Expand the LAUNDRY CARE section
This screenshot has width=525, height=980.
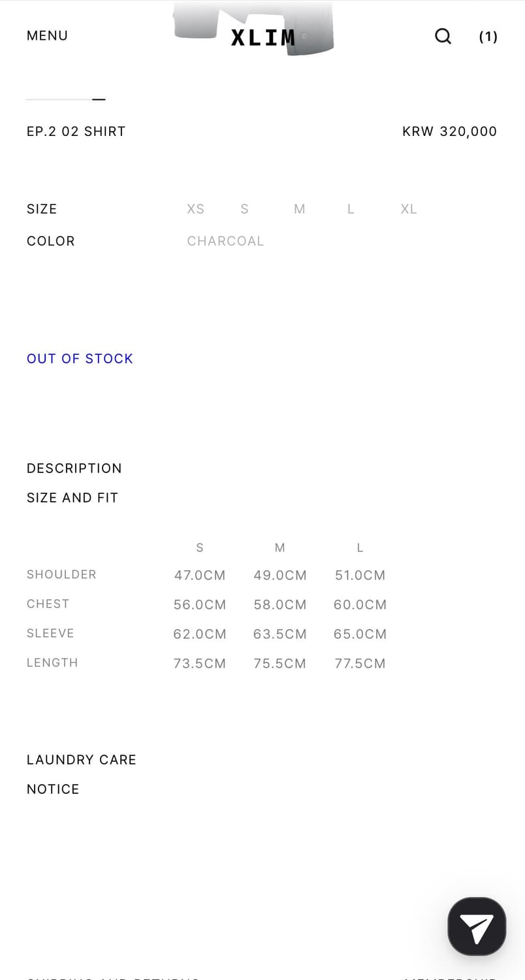click(82, 760)
